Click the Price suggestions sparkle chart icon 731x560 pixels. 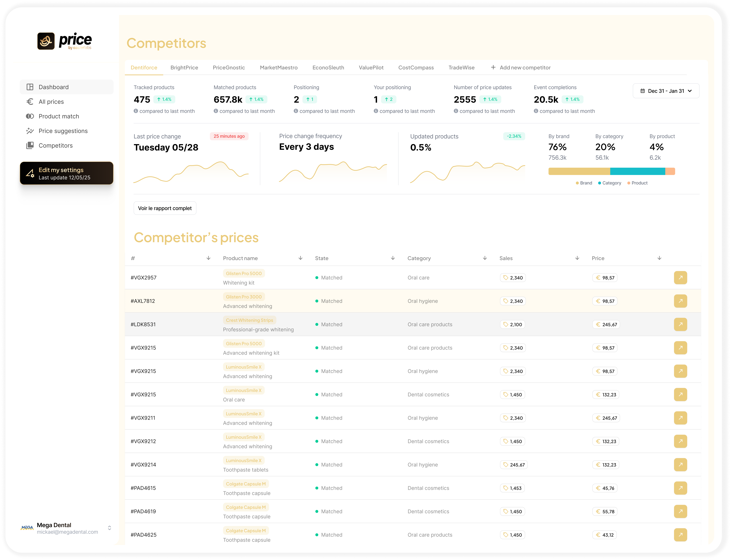coord(30,131)
